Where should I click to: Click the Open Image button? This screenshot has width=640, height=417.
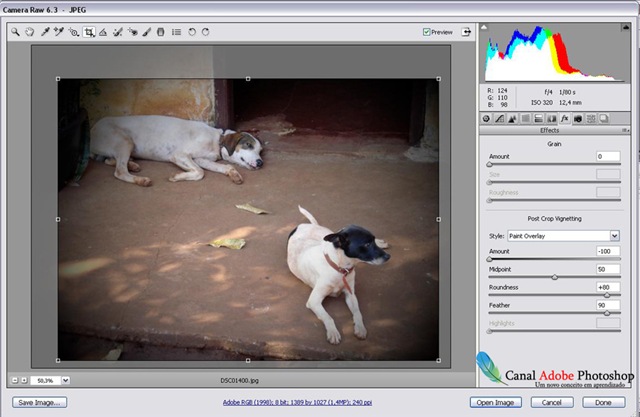pyautogui.click(x=496, y=402)
